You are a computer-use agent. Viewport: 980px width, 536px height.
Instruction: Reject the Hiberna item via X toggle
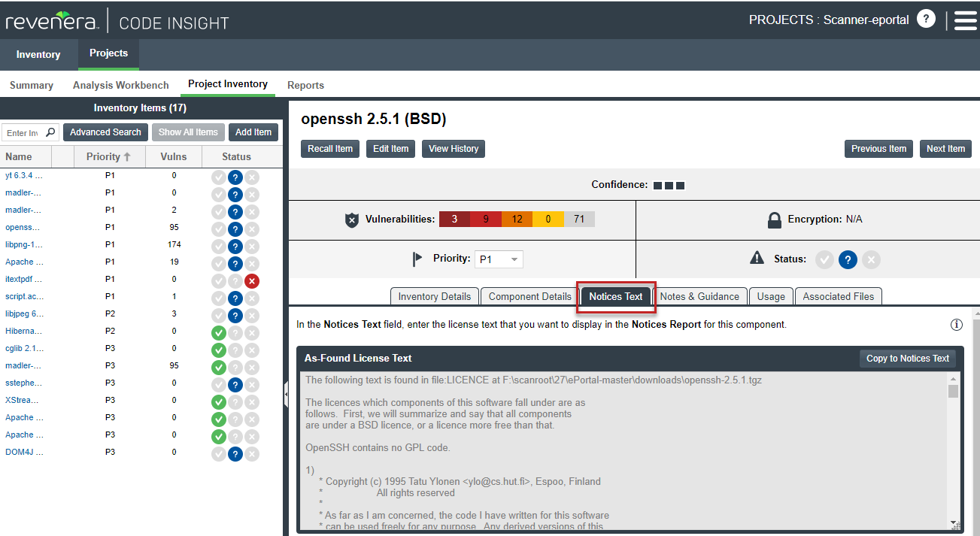[x=252, y=332]
